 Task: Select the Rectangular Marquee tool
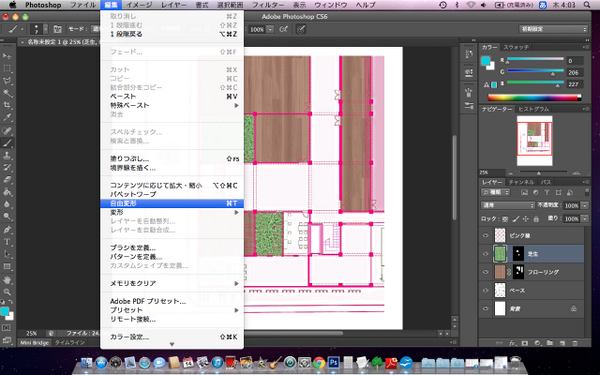[7, 68]
